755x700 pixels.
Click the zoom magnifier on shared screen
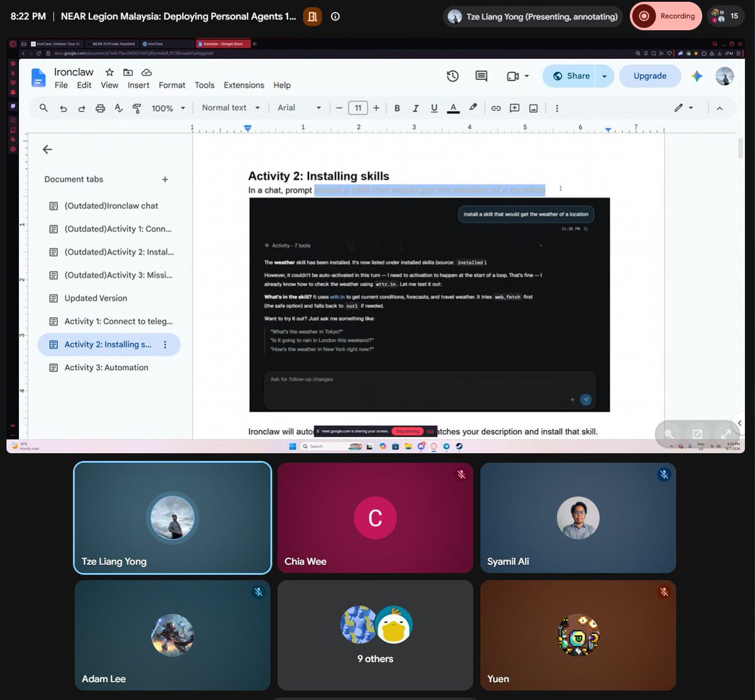click(669, 434)
